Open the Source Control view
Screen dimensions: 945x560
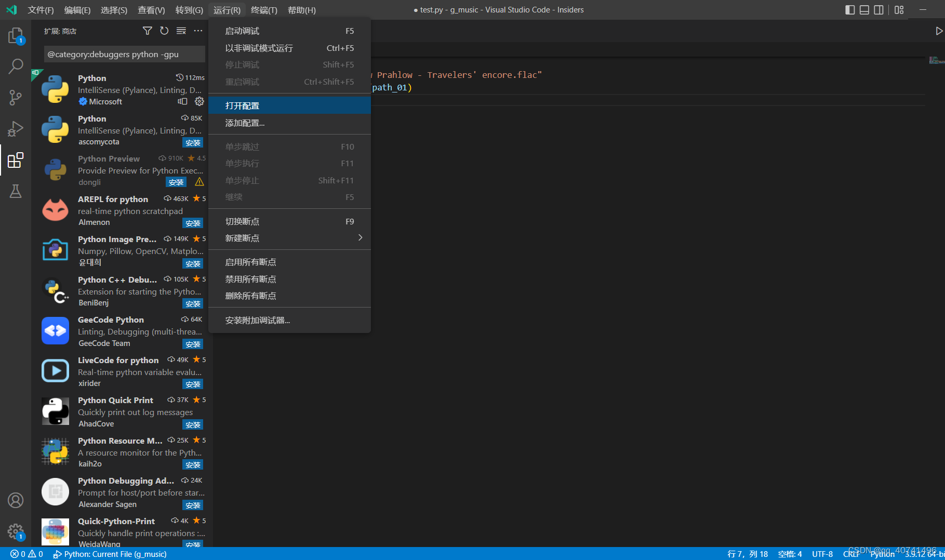[x=16, y=97]
